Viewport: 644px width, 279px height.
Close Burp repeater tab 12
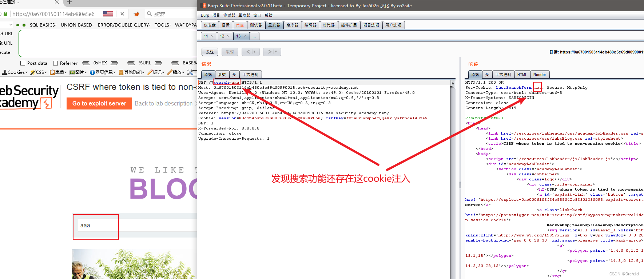tap(228, 36)
